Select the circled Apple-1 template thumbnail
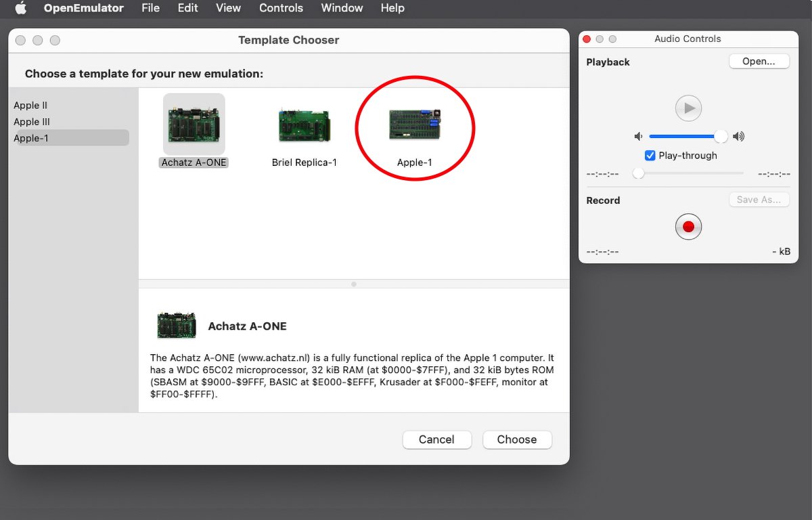This screenshot has width=812, height=520. tap(414, 122)
